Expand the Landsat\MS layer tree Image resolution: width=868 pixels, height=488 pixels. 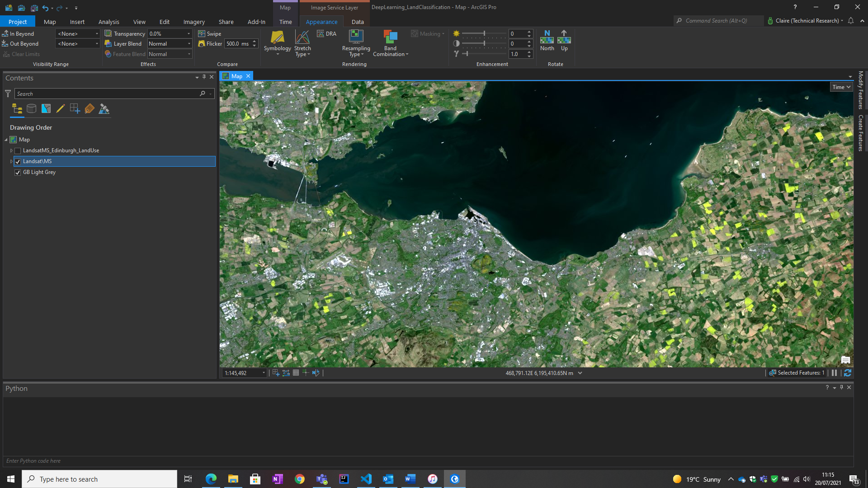click(x=11, y=161)
